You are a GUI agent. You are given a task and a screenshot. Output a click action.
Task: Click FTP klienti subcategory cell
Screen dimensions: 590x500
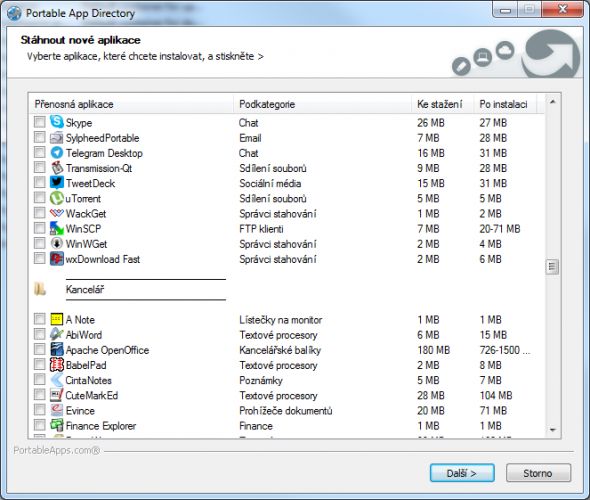261,229
